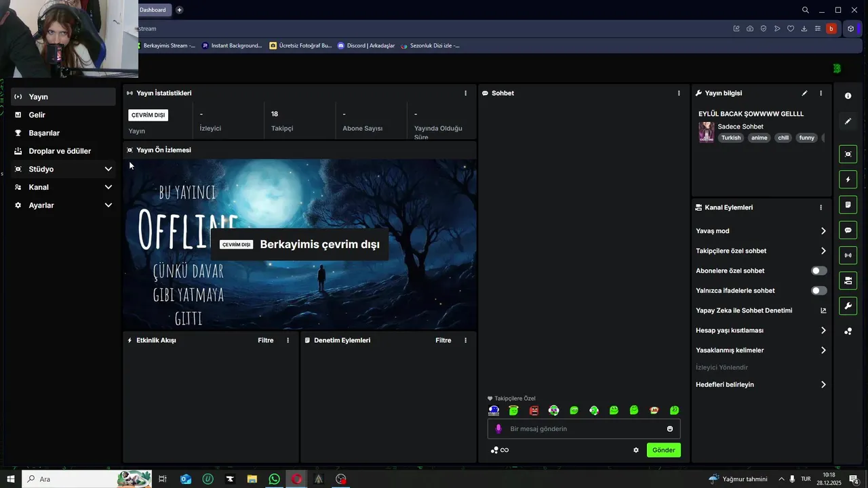The width and height of the screenshot is (868, 488).
Task: Open Filtre in Etkinlik Akışı panel
Action: (x=266, y=340)
